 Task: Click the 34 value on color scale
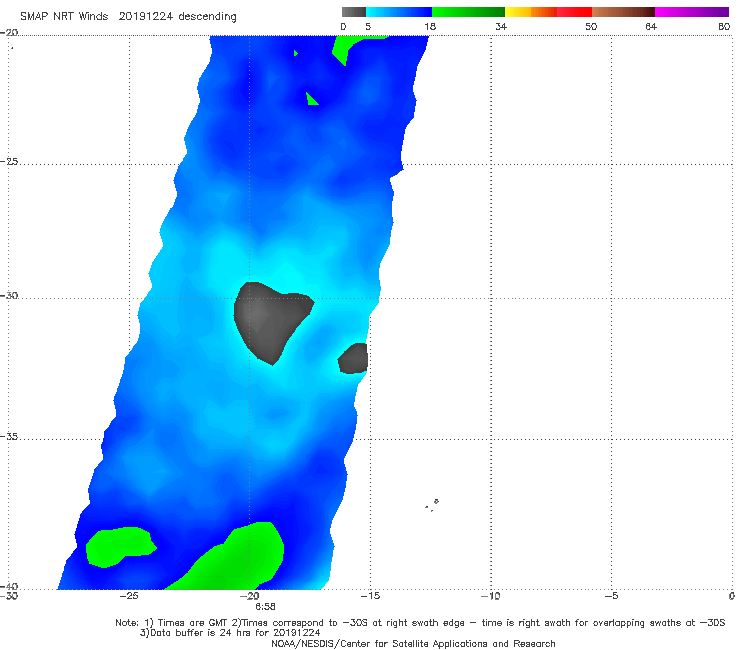[x=501, y=27]
